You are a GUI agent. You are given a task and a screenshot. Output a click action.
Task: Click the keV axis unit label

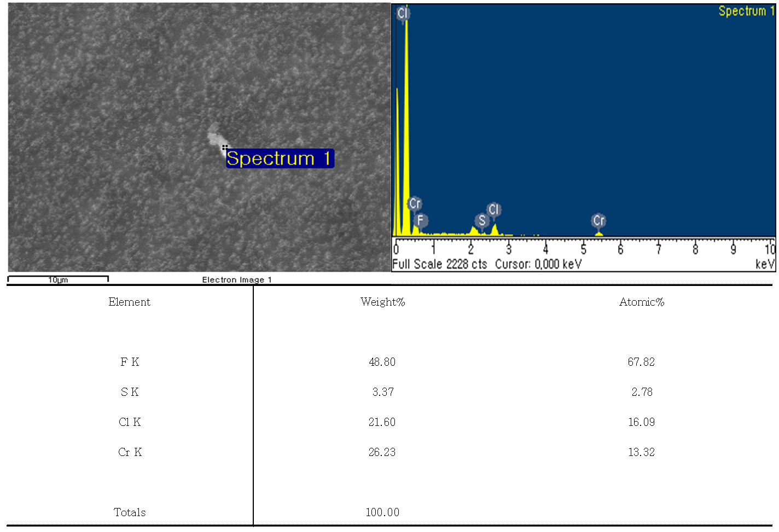(765, 264)
